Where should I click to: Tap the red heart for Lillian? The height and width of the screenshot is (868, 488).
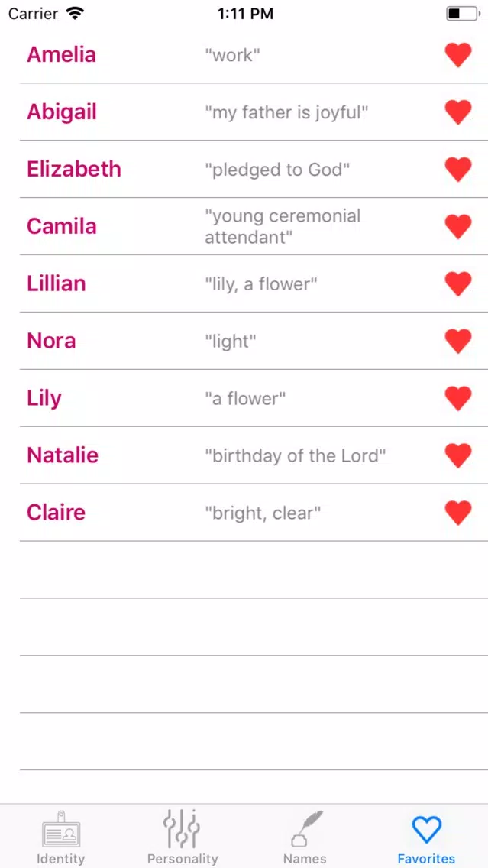point(458,283)
